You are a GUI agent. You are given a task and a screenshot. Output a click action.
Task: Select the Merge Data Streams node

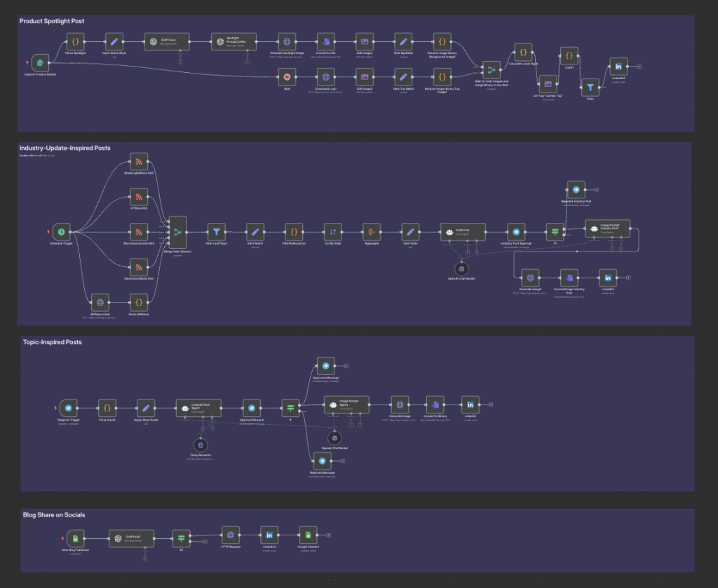(x=177, y=232)
